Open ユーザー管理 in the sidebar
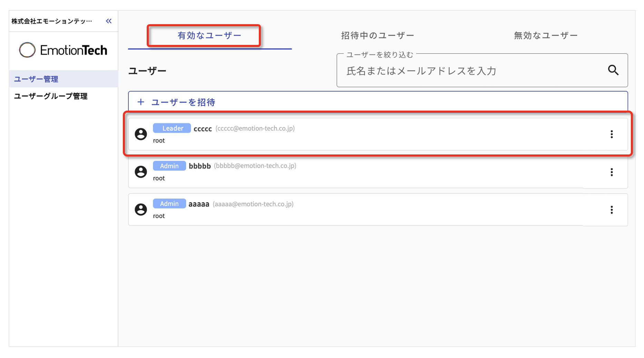 36,79
